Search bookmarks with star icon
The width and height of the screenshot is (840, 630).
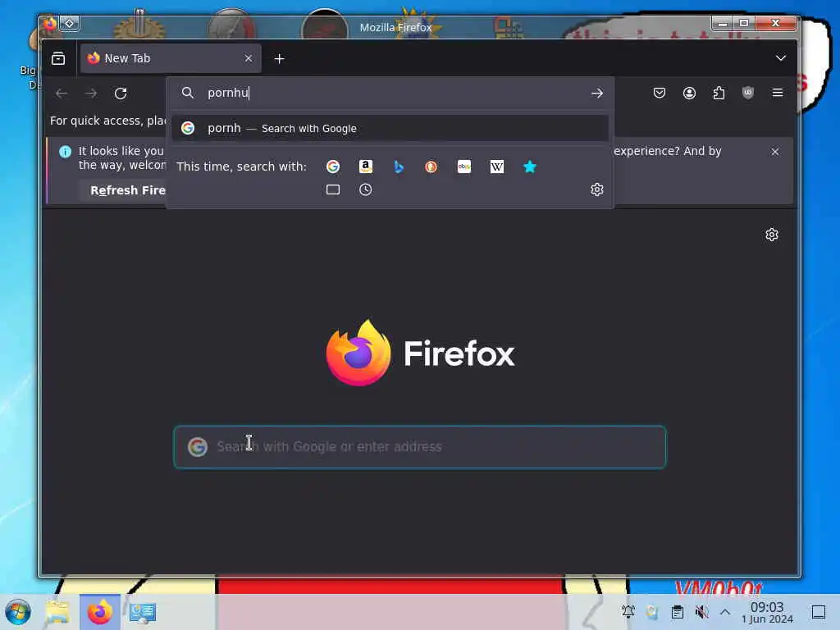click(529, 167)
